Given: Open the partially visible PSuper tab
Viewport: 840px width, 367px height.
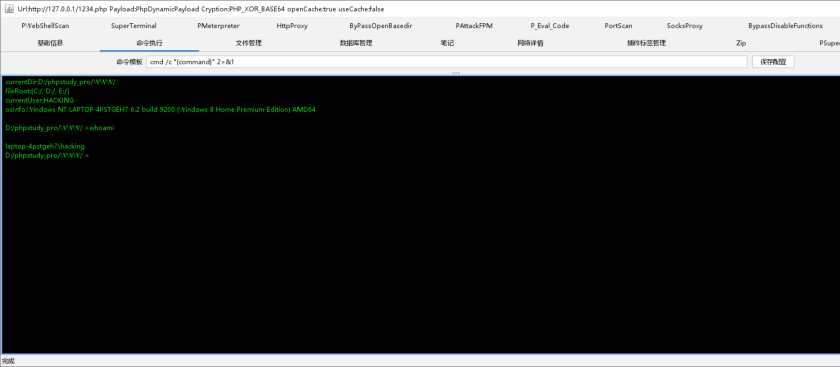Looking at the screenshot, I should 829,43.
